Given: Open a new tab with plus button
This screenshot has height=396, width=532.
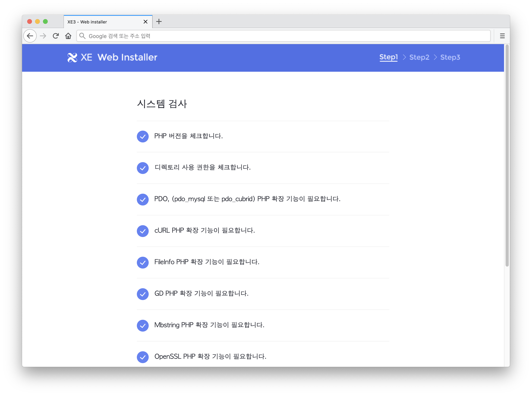Looking at the screenshot, I should pos(159,22).
